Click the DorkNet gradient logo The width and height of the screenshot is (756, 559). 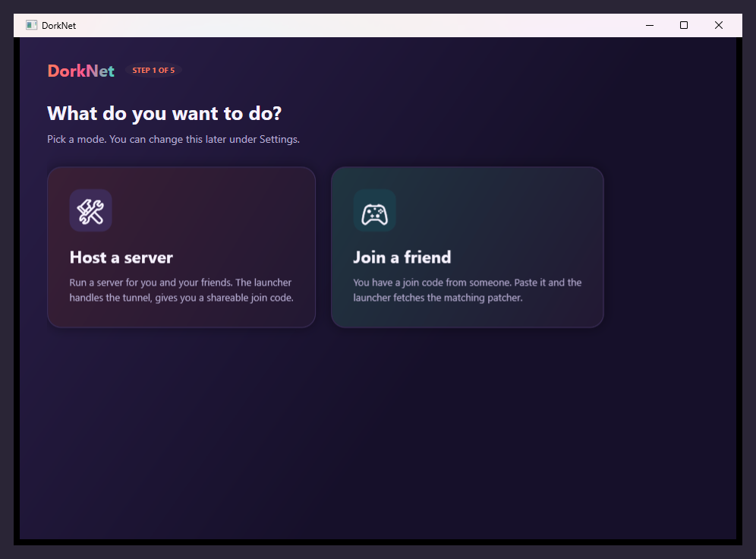(x=81, y=71)
